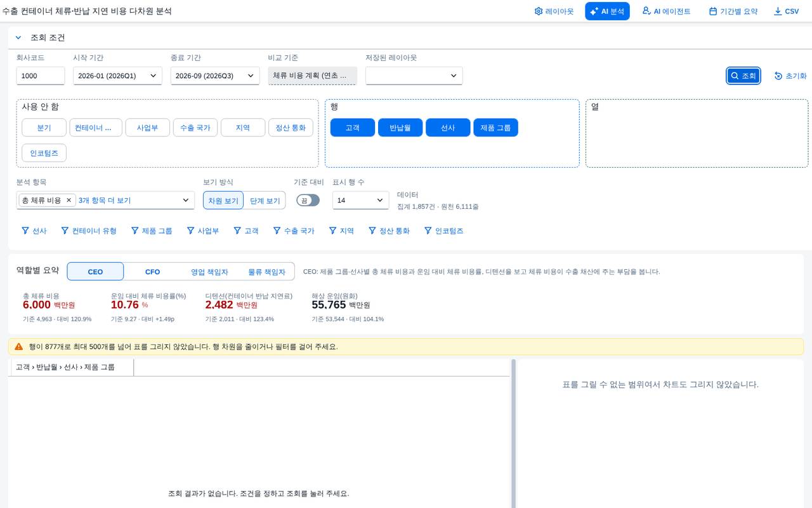Select the 제품 그룹 row dimension chip

495,128
